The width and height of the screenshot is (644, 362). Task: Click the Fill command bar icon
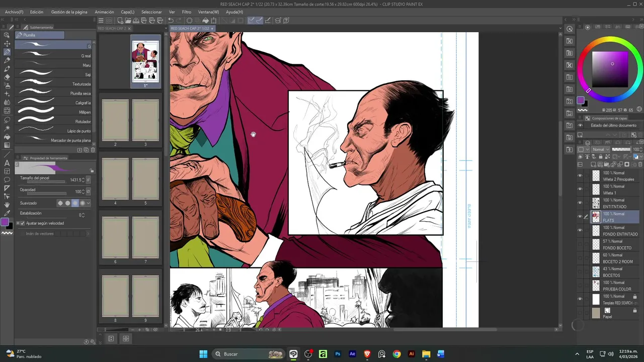tap(205, 21)
